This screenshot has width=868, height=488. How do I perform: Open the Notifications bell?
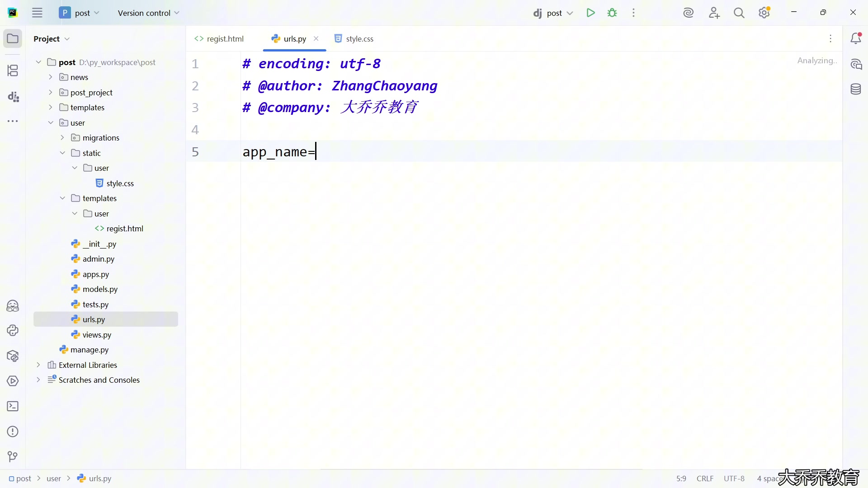click(856, 39)
